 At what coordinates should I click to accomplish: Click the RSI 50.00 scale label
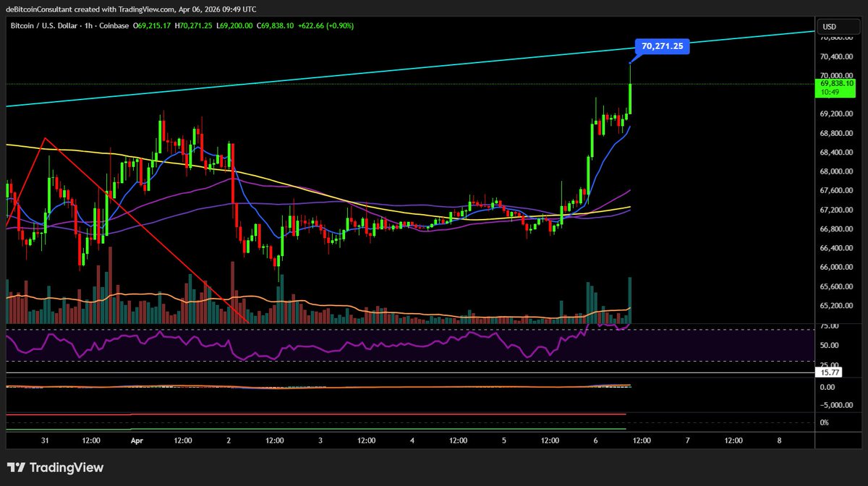point(830,347)
